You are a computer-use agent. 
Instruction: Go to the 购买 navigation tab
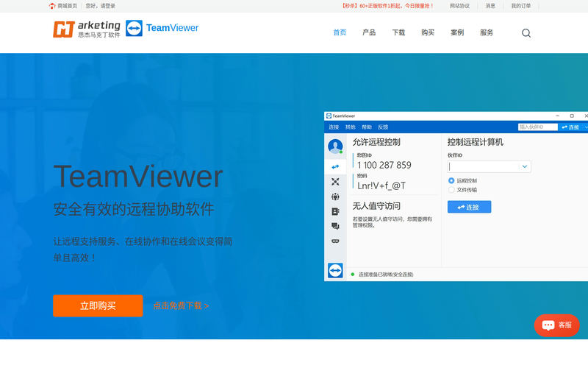[428, 32]
